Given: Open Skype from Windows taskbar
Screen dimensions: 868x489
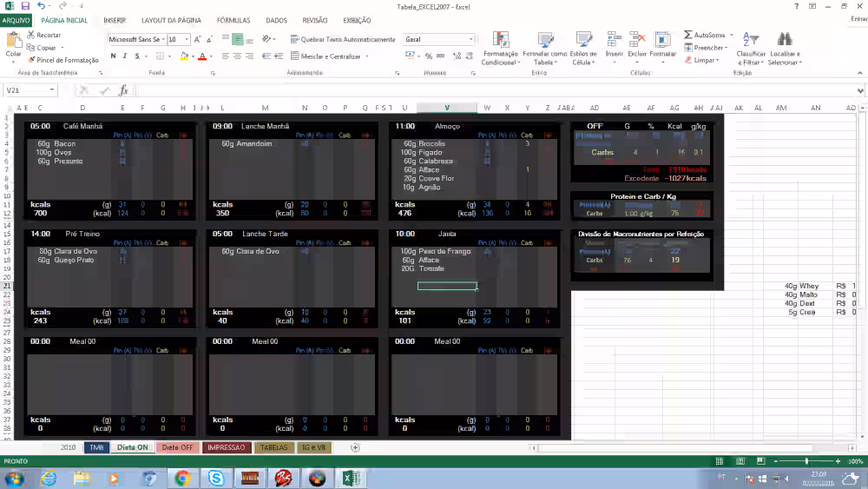Looking at the screenshot, I should point(216,478).
